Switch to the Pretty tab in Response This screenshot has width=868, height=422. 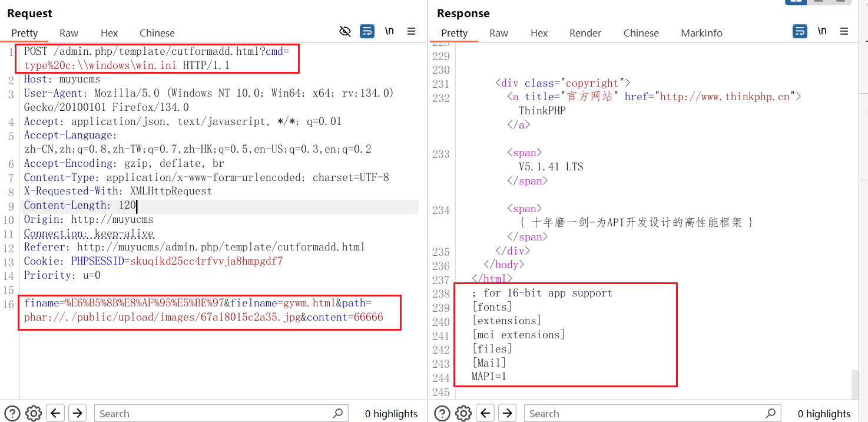[x=455, y=33]
